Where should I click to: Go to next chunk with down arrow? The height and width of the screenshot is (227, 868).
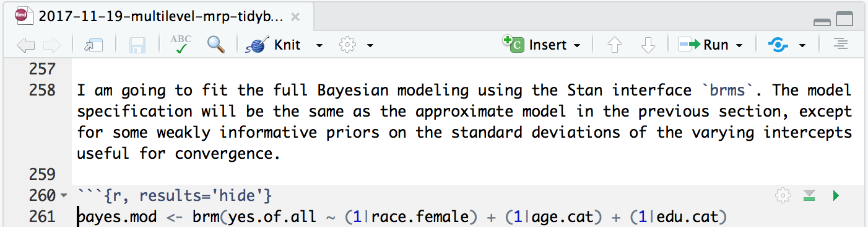click(648, 45)
